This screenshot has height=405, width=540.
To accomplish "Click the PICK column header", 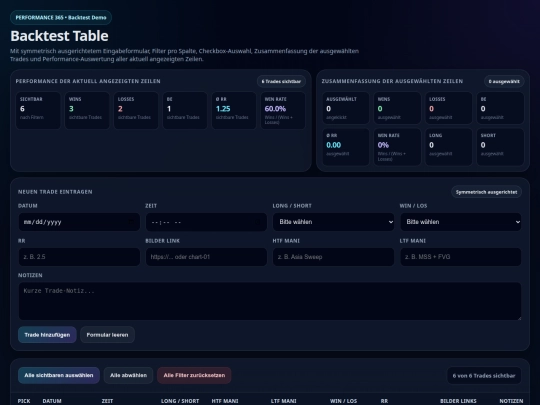I will 24,401.
